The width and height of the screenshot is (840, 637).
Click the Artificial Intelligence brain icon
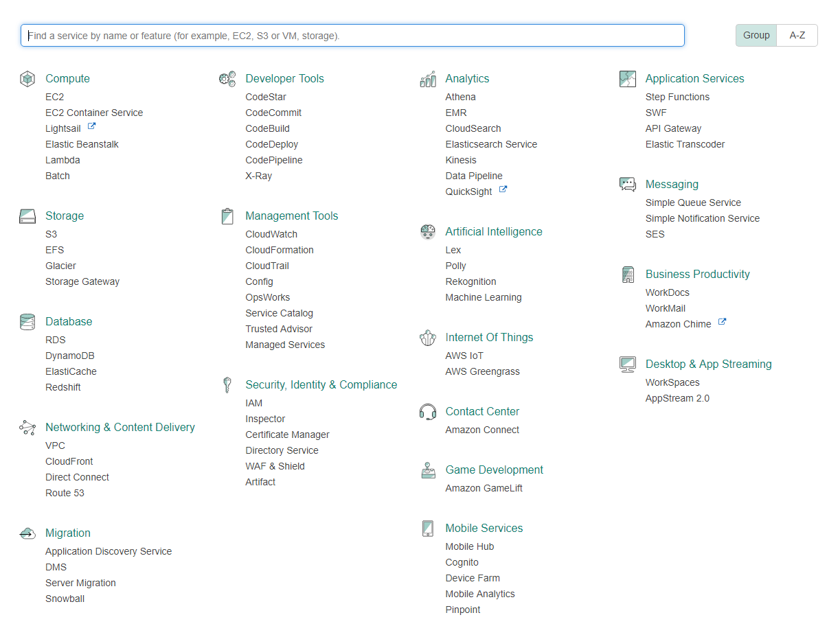428,232
